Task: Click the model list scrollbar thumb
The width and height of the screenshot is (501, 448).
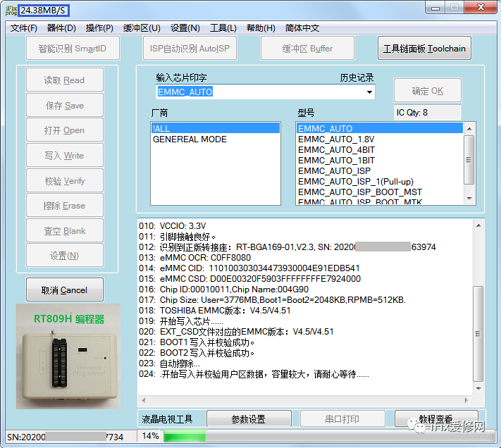Action: coord(469,160)
